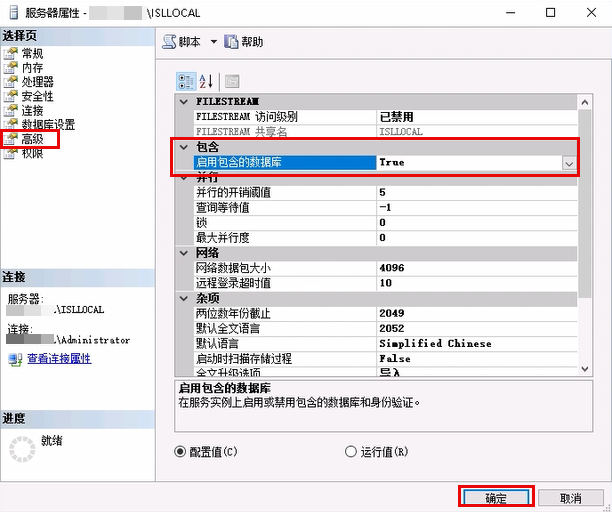612x513 pixels.
Task: Sort properties alphabetically with A-Z icon
Action: (x=207, y=81)
